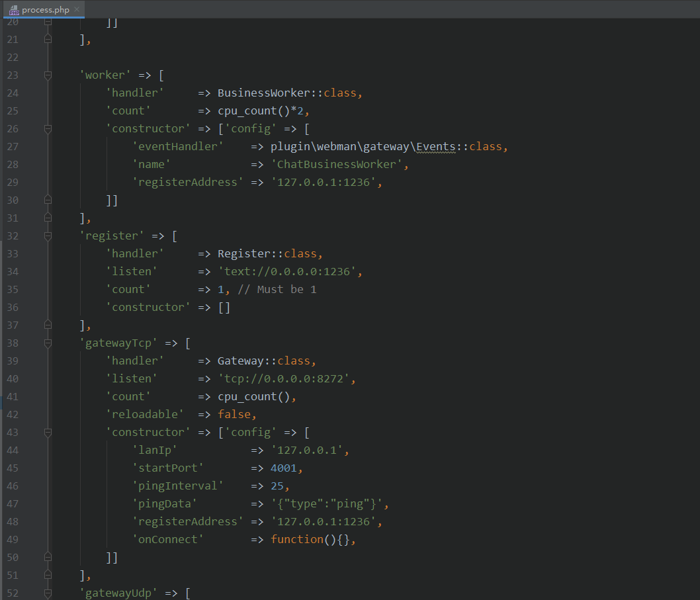Screen dimensions: 700x600
Task: Click the 'register' array key
Action: pyautogui.click(x=112, y=236)
